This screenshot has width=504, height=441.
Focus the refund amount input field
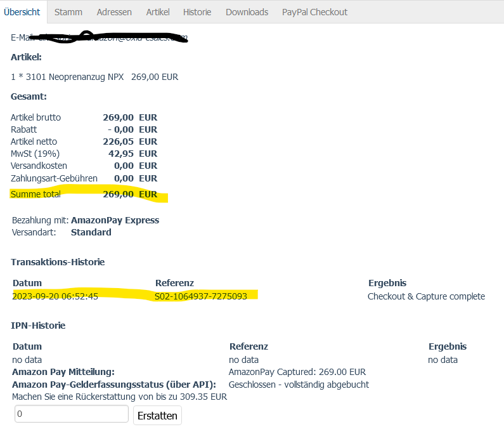point(71,414)
